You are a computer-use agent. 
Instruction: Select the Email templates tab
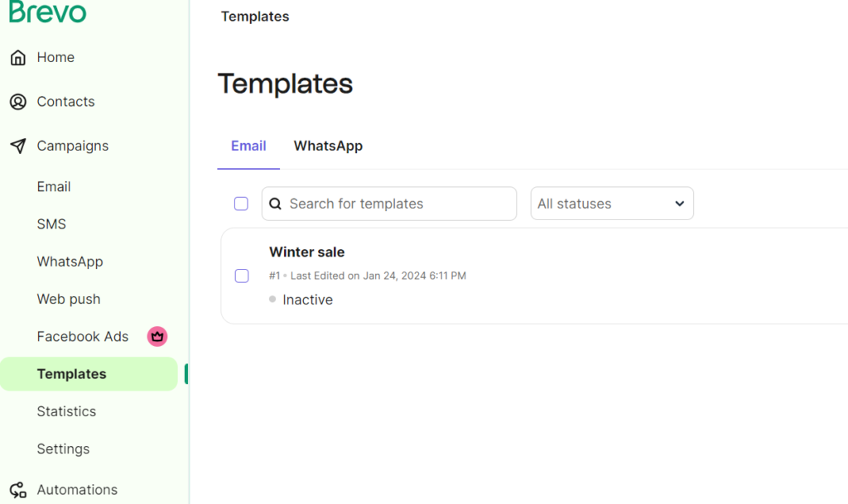click(248, 146)
